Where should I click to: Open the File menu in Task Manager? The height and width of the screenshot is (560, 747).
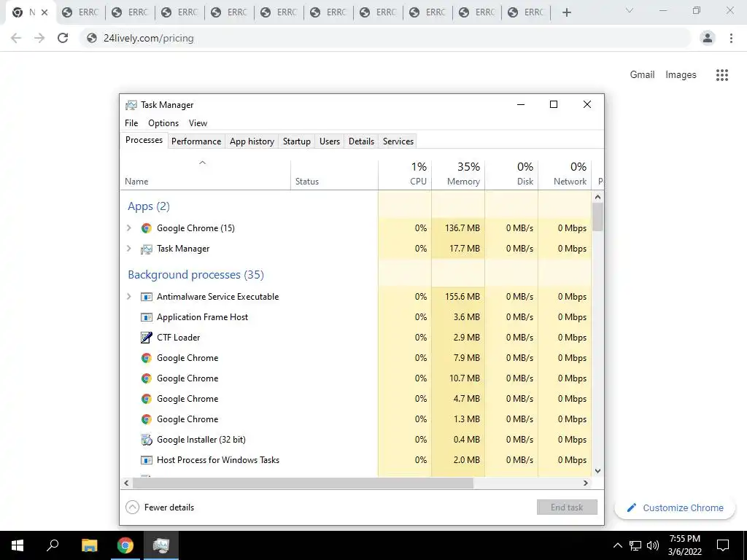[x=131, y=123]
